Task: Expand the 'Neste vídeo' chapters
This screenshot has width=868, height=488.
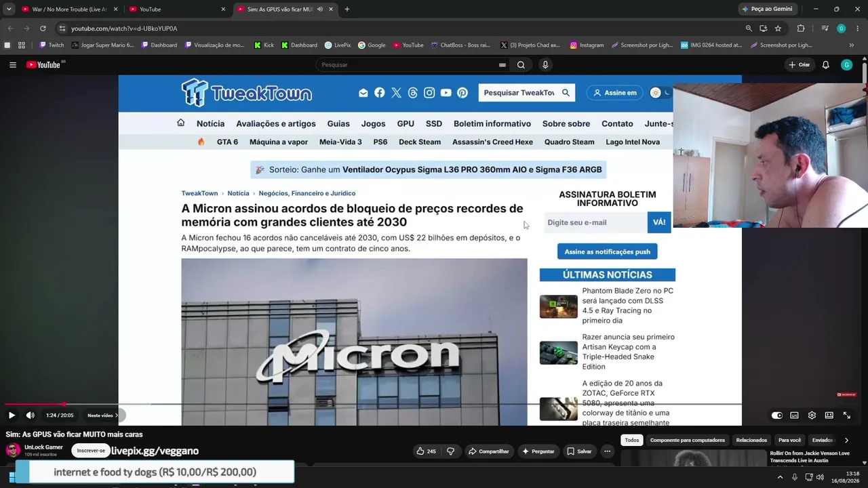Action: (x=102, y=415)
